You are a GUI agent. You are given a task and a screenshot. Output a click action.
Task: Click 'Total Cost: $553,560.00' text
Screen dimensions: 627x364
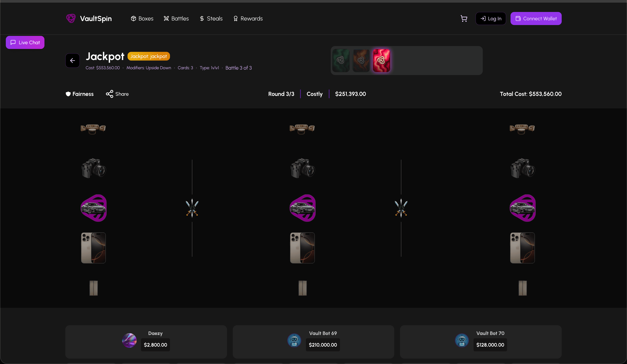tap(531, 94)
